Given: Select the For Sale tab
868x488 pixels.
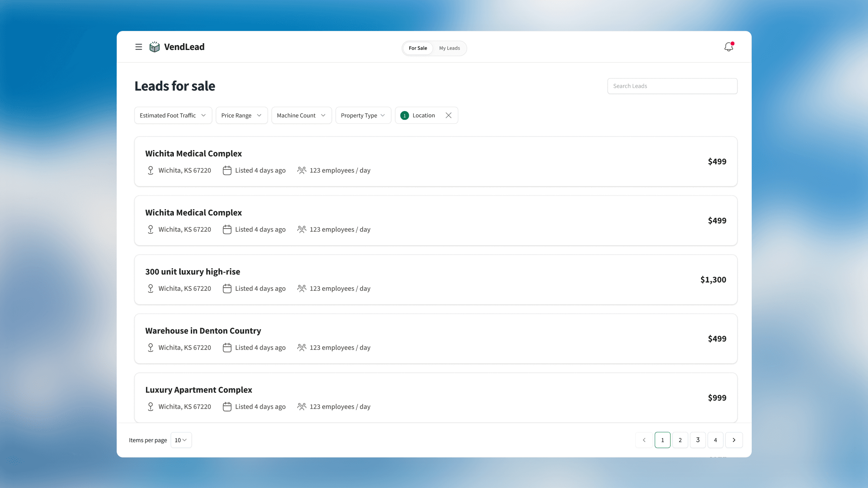Looking at the screenshot, I should coord(418,48).
